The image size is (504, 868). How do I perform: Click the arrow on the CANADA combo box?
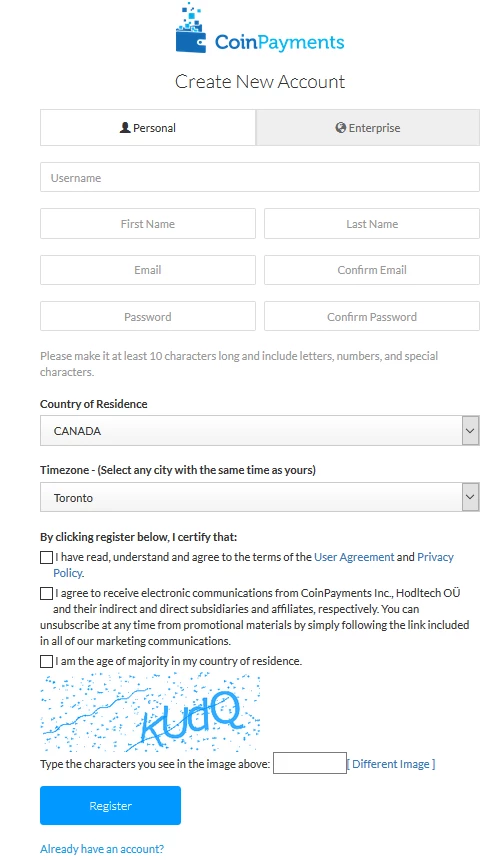[x=470, y=431]
